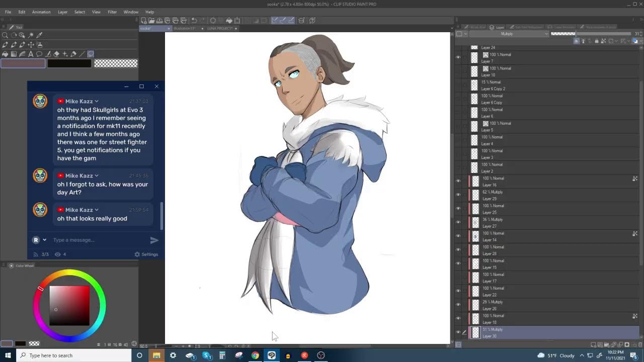Image resolution: width=644 pixels, height=362 pixels.
Task: Toggle visibility of Layer 16
Action: click(458, 182)
